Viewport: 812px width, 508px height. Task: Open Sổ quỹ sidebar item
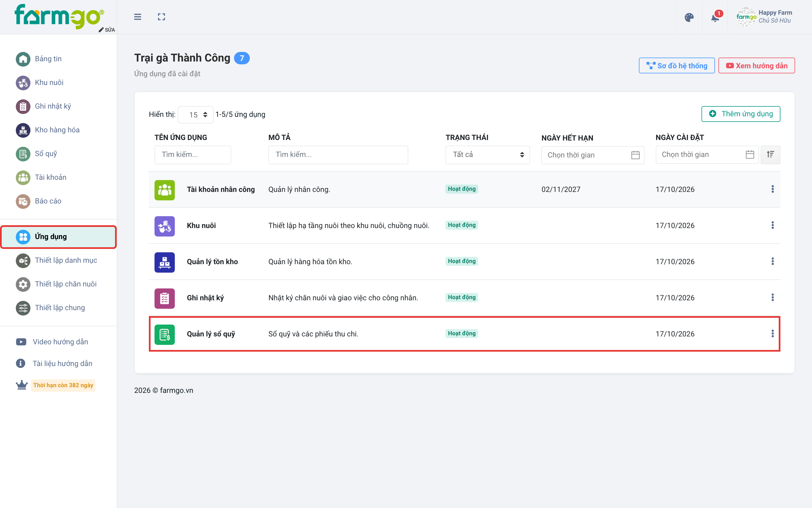coord(37,154)
